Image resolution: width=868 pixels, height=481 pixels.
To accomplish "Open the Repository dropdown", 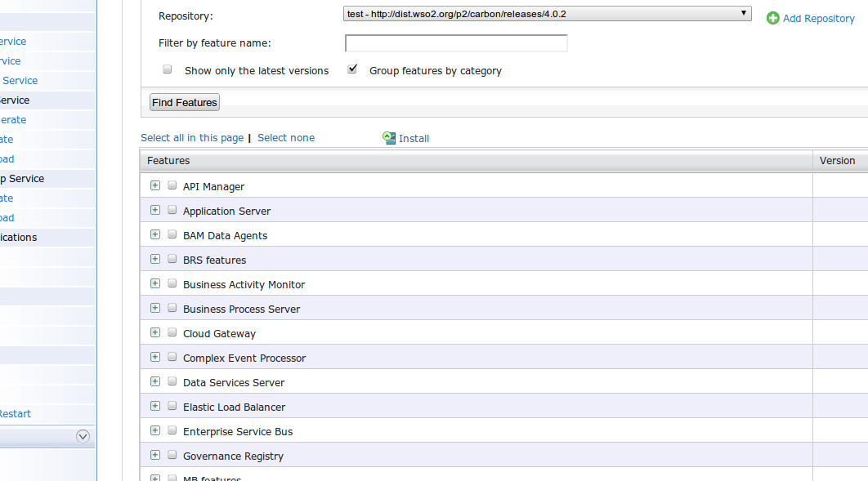I will [547, 14].
